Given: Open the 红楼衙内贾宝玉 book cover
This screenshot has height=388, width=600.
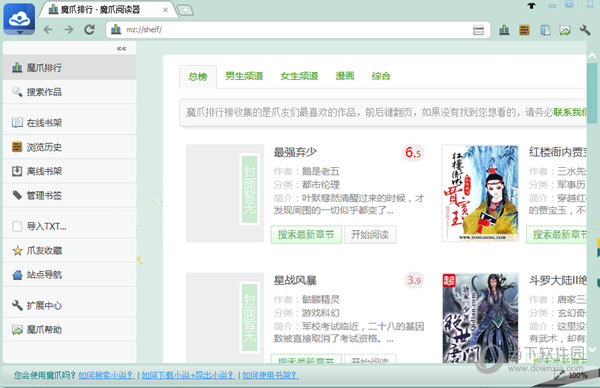Looking at the screenshot, I should pyautogui.click(x=480, y=193).
